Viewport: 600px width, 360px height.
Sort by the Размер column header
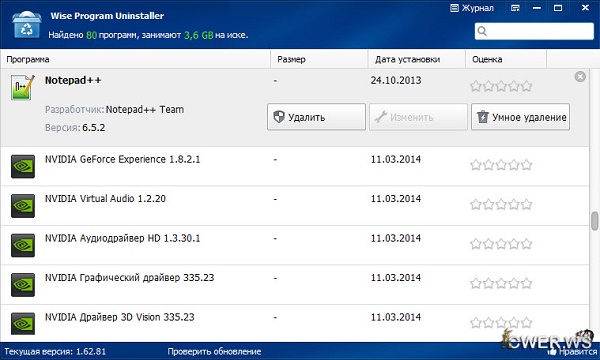[319, 59]
